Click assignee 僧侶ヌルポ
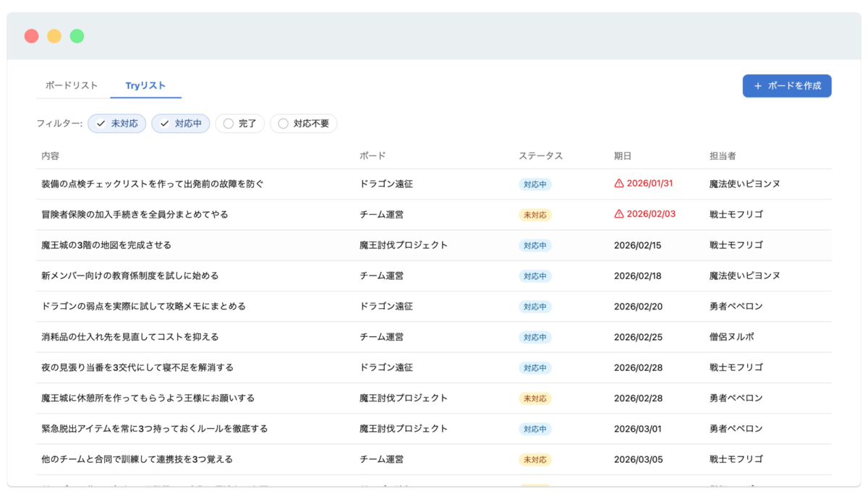The image size is (868, 499). click(732, 337)
